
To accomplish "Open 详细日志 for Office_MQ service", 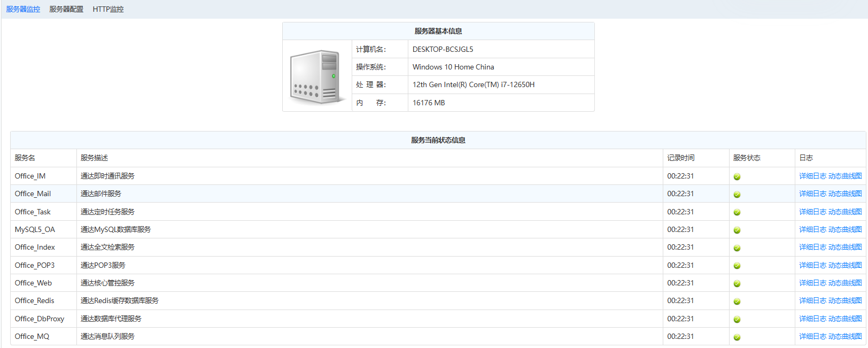I will (812, 336).
